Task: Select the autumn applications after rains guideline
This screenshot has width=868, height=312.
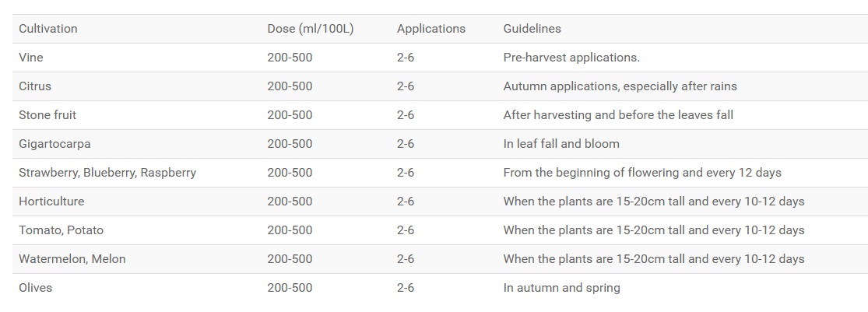Action: (x=620, y=86)
